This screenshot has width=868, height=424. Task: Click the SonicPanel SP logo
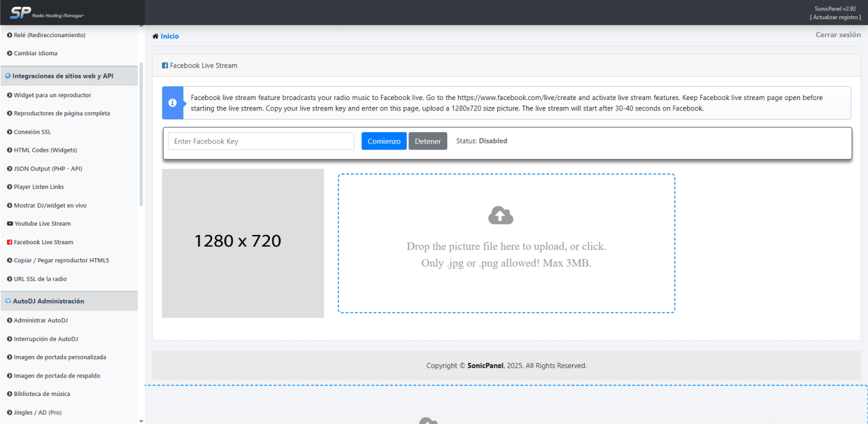click(x=20, y=12)
